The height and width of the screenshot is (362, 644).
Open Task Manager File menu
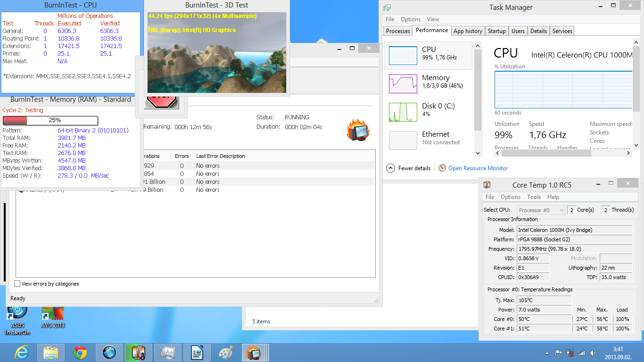point(390,19)
